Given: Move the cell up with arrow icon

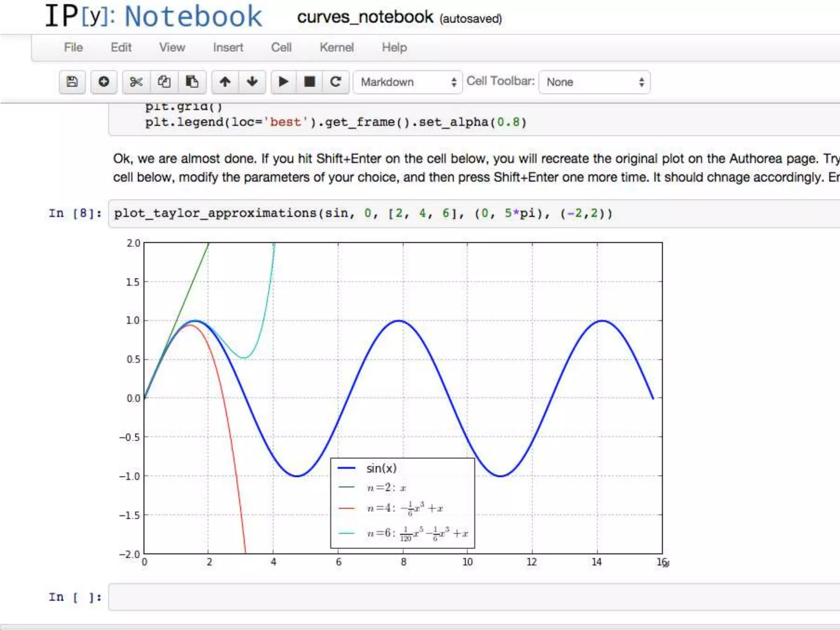Looking at the screenshot, I should pyautogui.click(x=225, y=82).
